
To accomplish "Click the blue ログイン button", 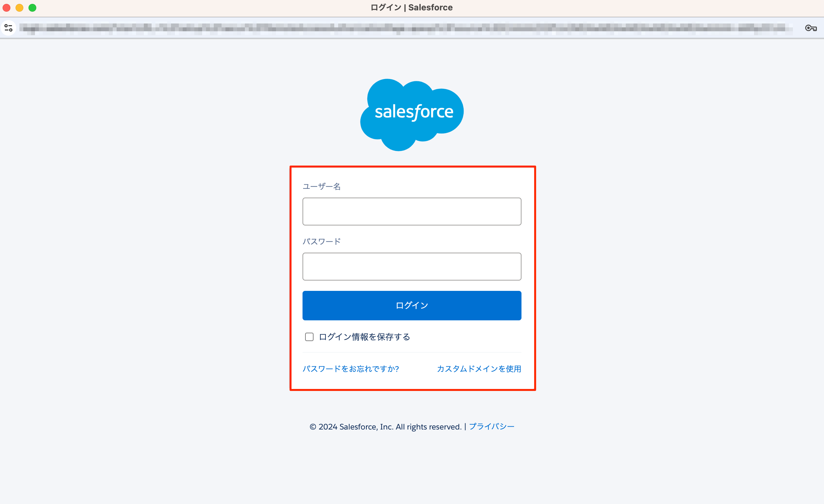I will pos(412,305).
